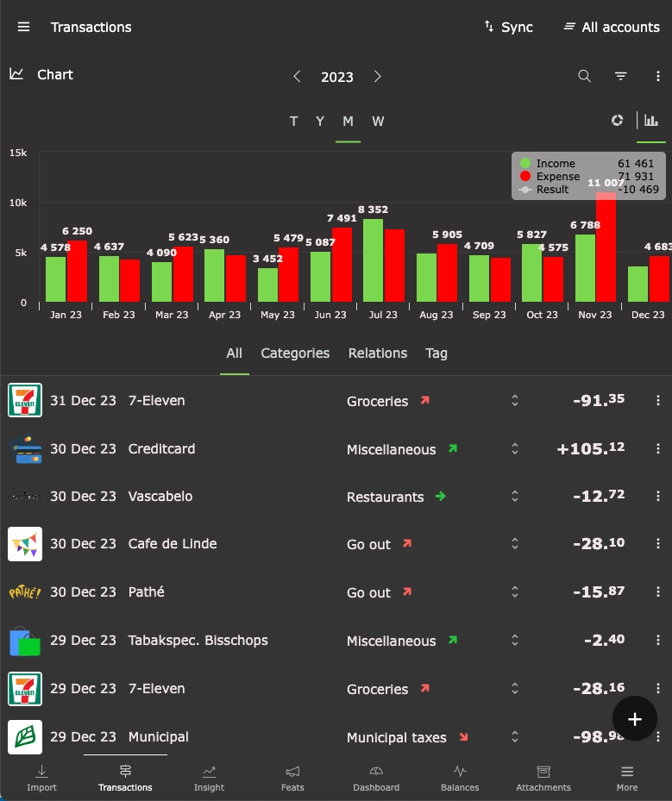Expand the 31 Dec 7-Eleven transaction row
This screenshot has height=801, width=672.
[x=515, y=401]
